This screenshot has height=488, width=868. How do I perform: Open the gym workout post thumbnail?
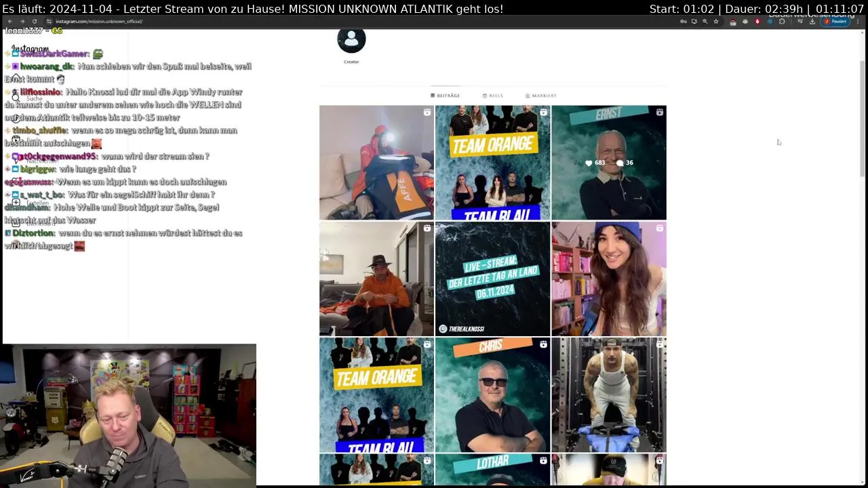(x=609, y=395)
